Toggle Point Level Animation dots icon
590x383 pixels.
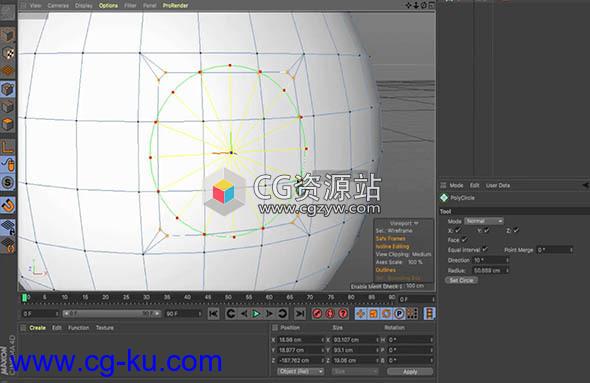412,313
